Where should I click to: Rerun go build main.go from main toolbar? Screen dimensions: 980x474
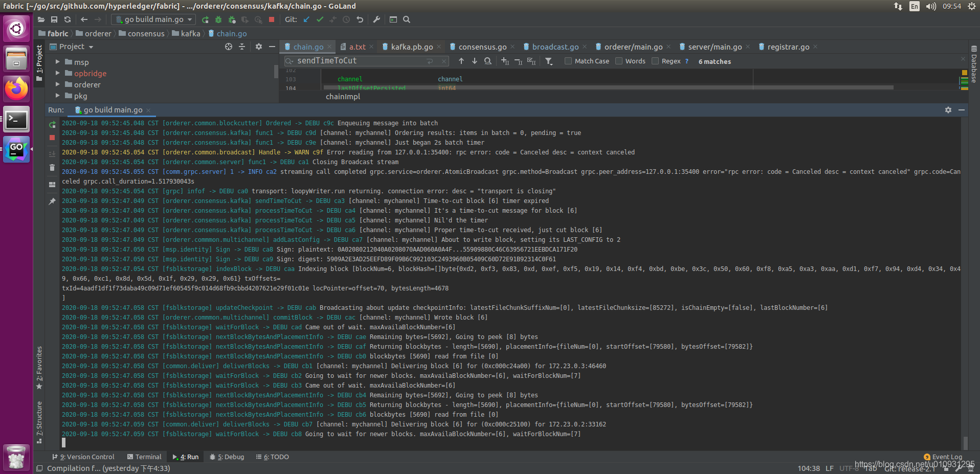point(205,19)
